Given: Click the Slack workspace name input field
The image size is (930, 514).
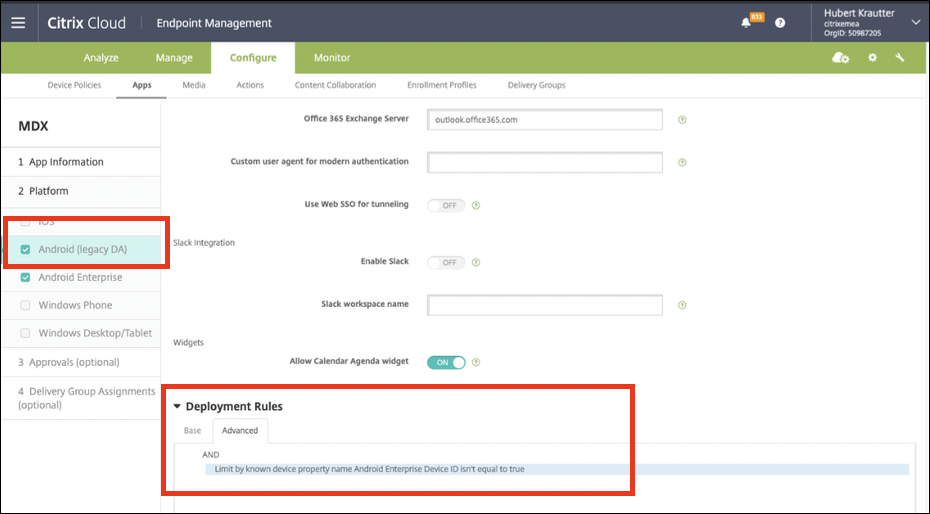Looking at the screenshot, I should (x=545, y=305).
